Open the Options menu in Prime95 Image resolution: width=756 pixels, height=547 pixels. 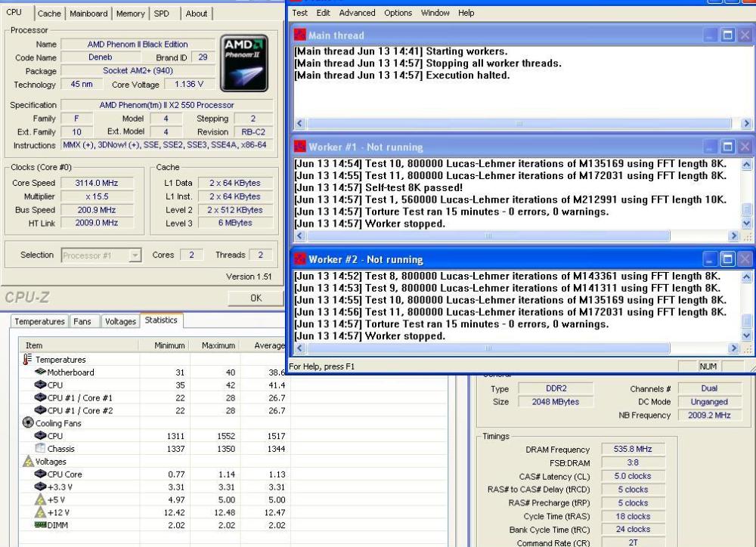(x=398, y=13)
